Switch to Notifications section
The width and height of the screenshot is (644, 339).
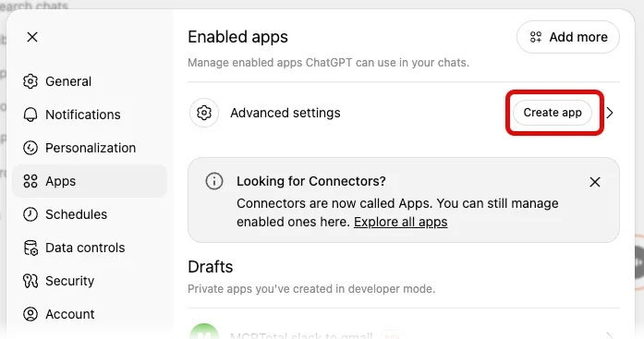[x=90, y=115]
